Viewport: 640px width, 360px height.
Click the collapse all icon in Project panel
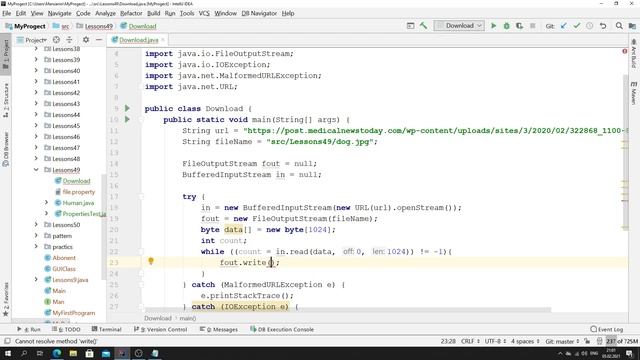[x=69, y=40]
